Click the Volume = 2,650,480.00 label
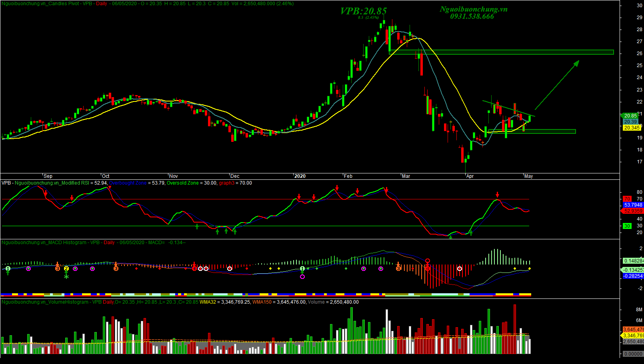Screen dimensions: 644x364 tap(333, 302)
